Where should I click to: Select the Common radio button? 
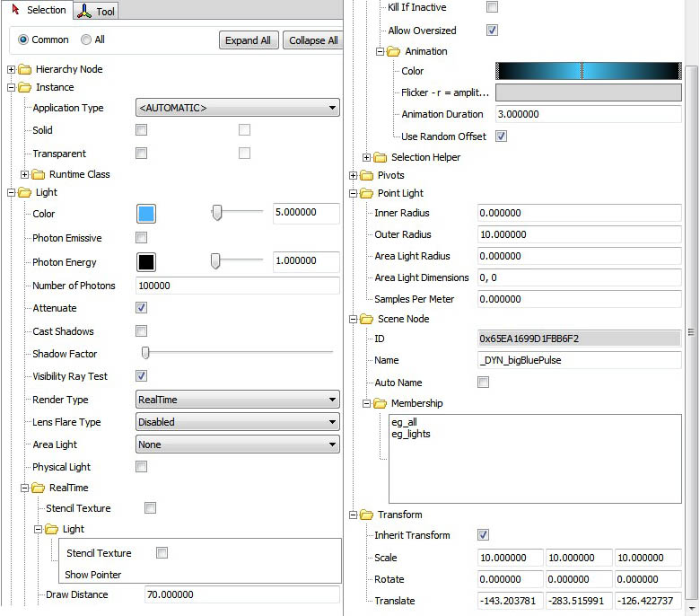click(23, 40)
